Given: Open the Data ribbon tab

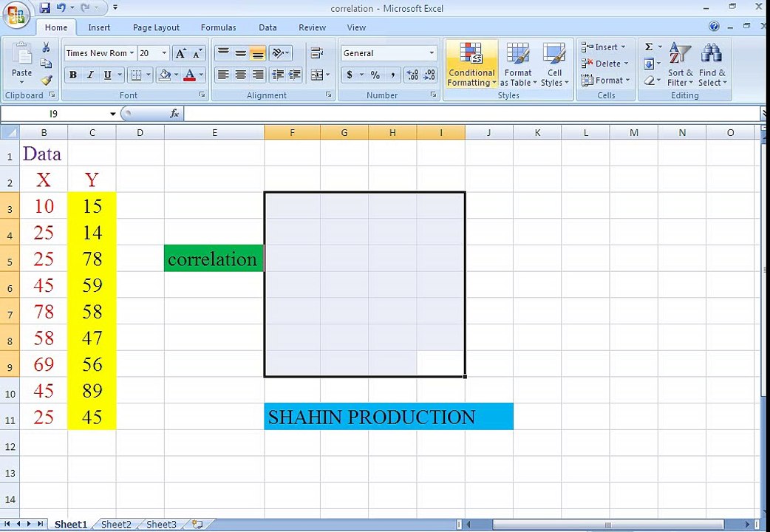Looking at the screenshot, I should [x=268, y=27].
